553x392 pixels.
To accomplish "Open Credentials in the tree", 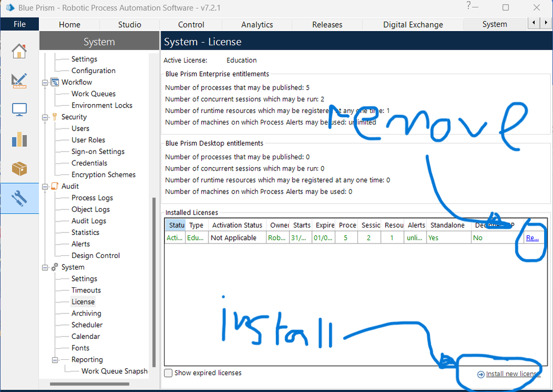I will point(89,163).
